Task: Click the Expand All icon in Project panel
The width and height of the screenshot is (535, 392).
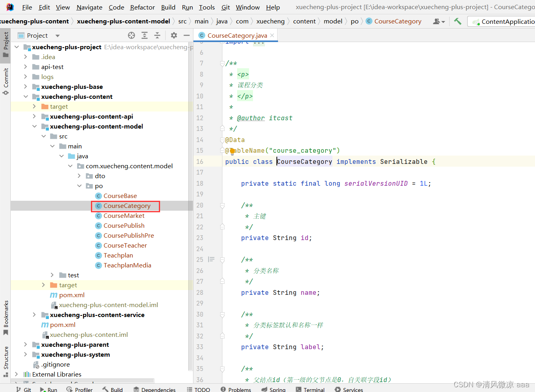Action: [x=145, y=35]
